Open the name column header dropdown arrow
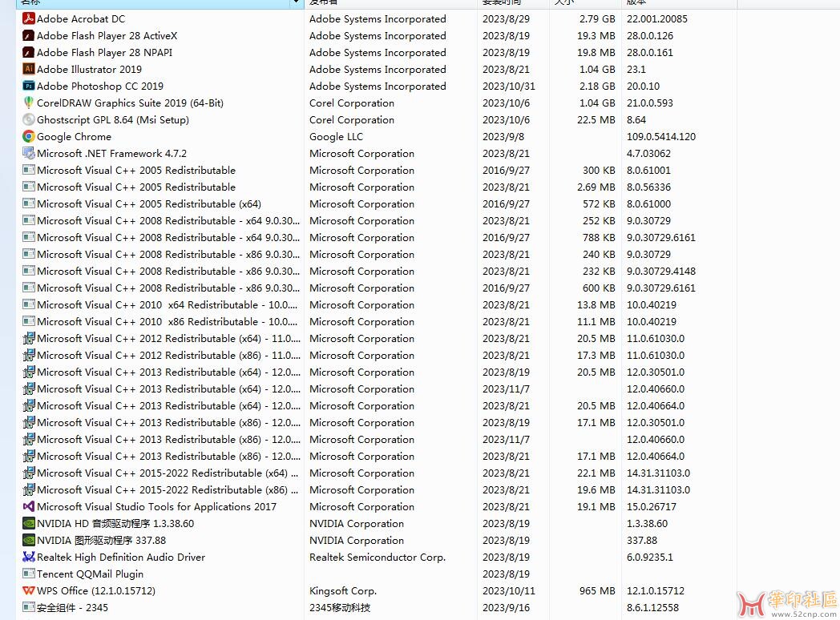The image size is (840, 620). pos(296,2)
